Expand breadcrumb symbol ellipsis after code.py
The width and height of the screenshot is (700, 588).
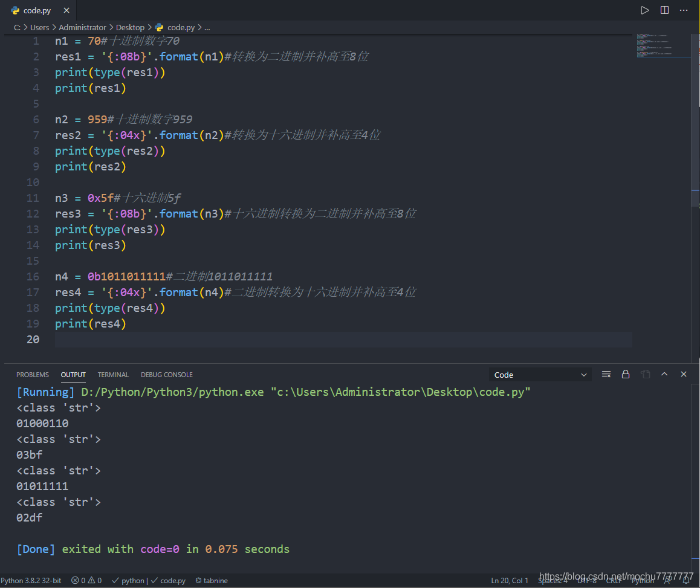(x=207, y=28)
